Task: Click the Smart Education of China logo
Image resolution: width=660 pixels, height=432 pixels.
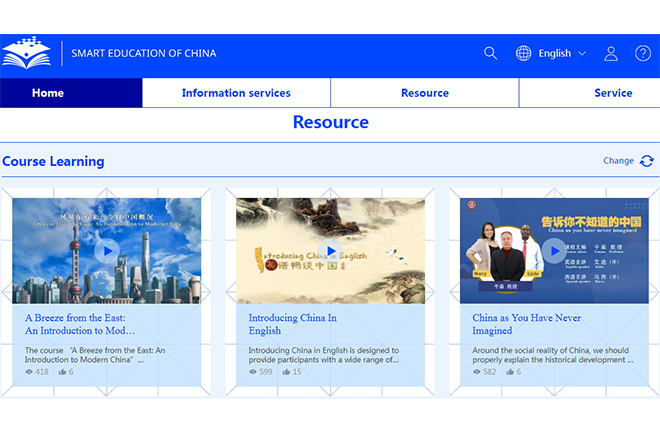Action: pos(26,53)
